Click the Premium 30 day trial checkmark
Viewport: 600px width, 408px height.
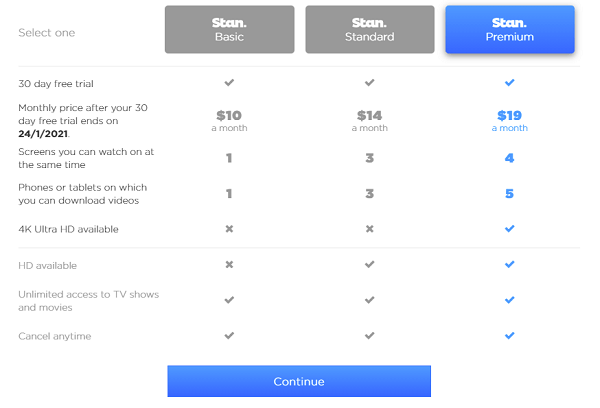click(509, 82)
